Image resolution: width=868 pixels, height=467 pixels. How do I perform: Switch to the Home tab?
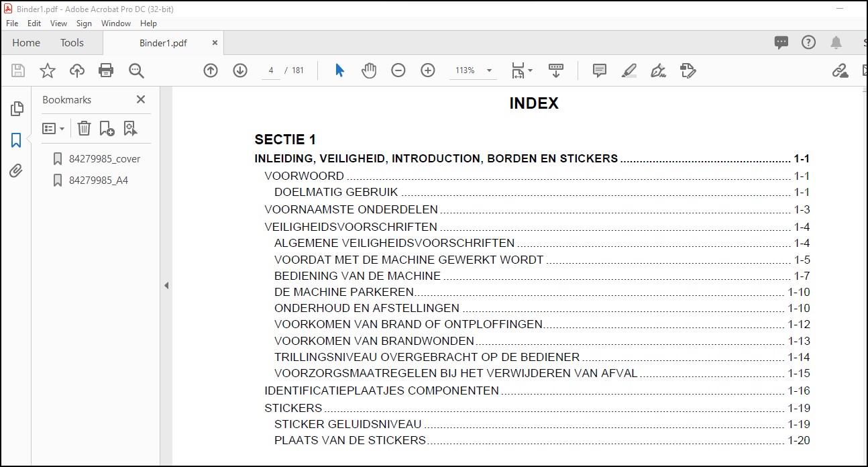[x=26, y=42]
